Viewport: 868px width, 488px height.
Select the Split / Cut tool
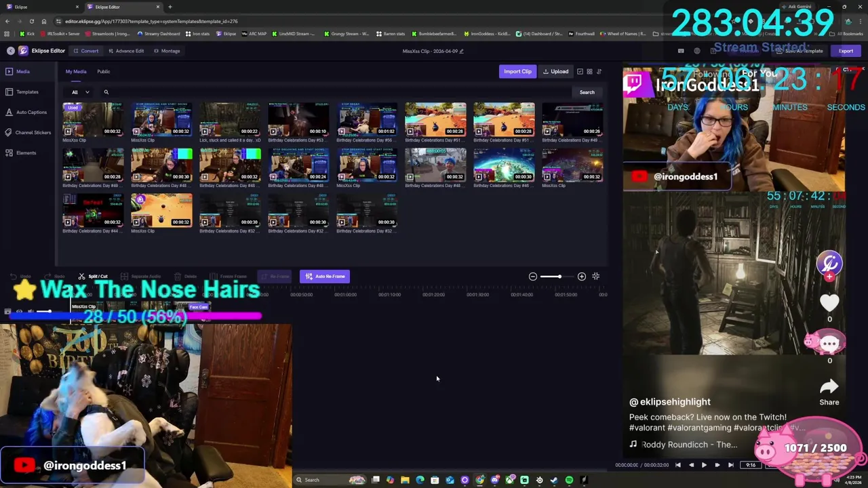(93, 277)
